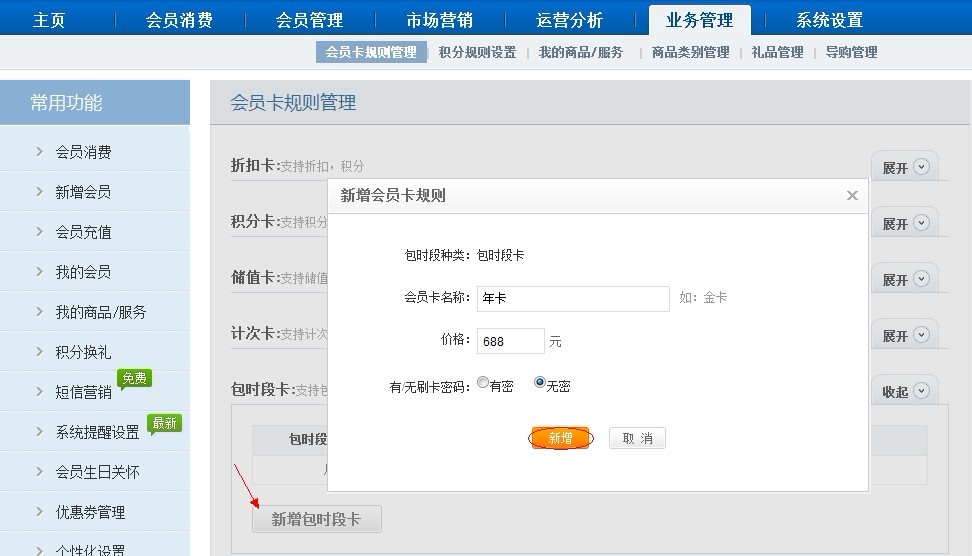The width and height of the screenshot is (972, 556).
Task: Close the 新增会员卡规则 dialog
Action: [852, 196]
